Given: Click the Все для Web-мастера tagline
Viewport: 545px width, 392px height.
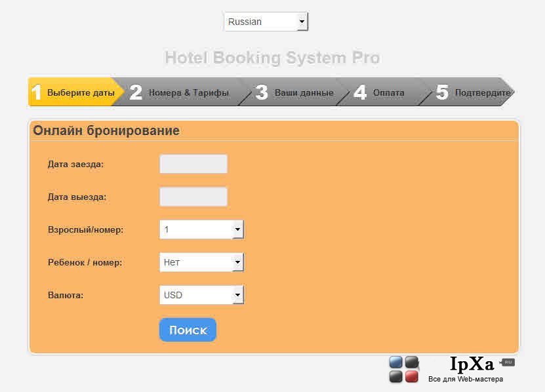Looking at the screenshot, I should click(466, 379).
